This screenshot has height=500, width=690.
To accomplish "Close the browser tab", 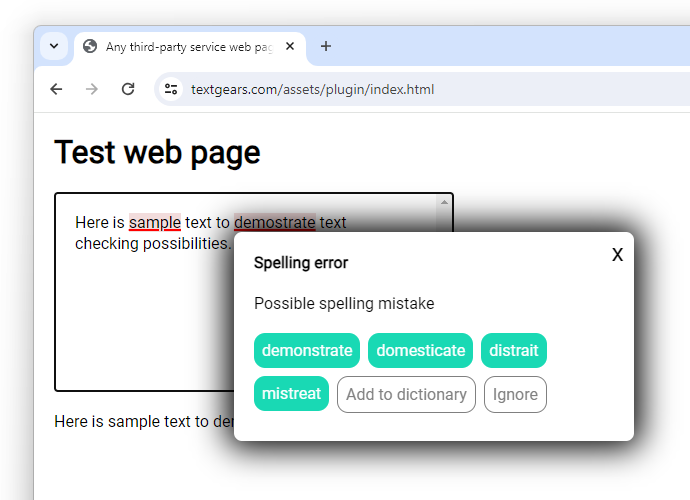I will 290,46.
